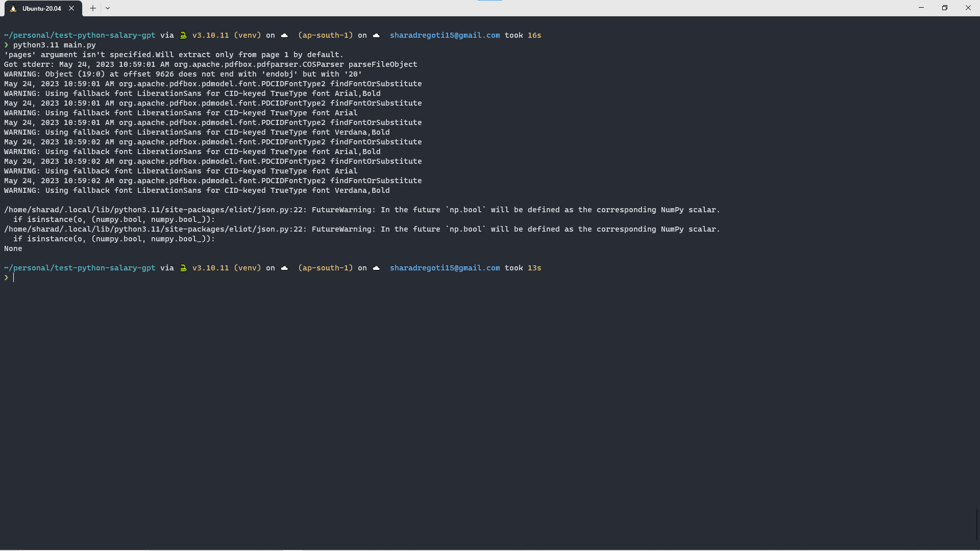980x551 pixels.
Task: Select the Python snake icon in the first prompt
Action: [183, 35]
